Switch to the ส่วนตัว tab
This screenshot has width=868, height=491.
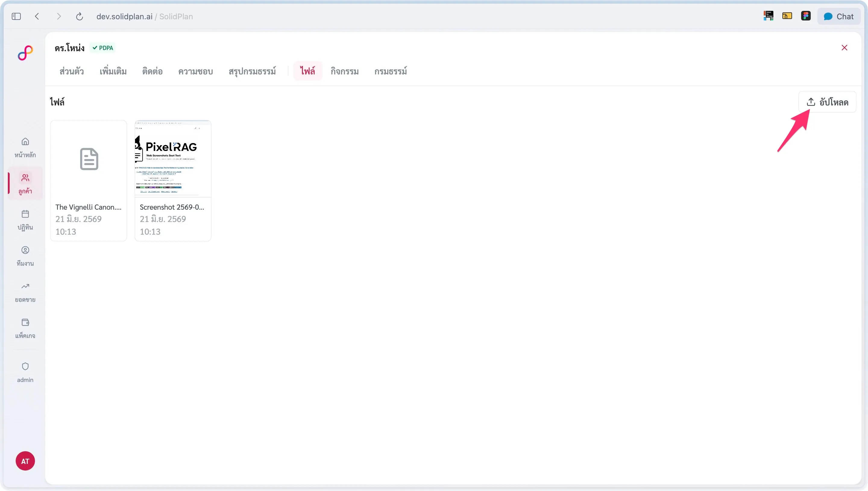(x=71, y=71)
